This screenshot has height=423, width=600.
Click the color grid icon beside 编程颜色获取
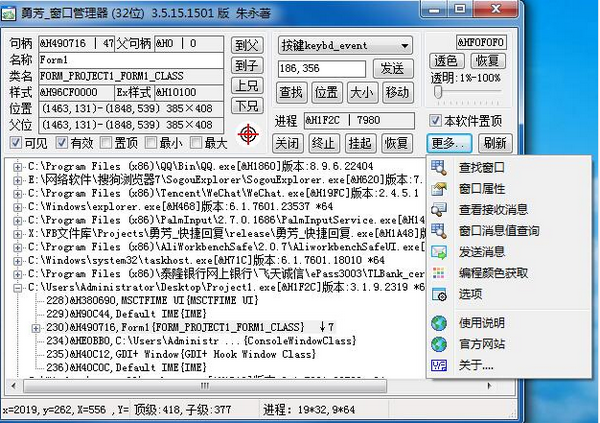click(x=439, y=273)
